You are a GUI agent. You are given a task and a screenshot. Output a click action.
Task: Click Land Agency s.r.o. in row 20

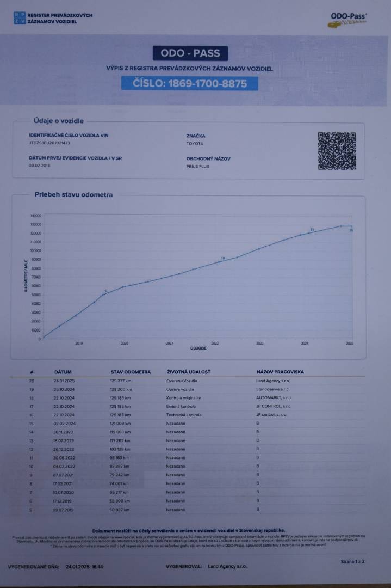tap(272, 381)
